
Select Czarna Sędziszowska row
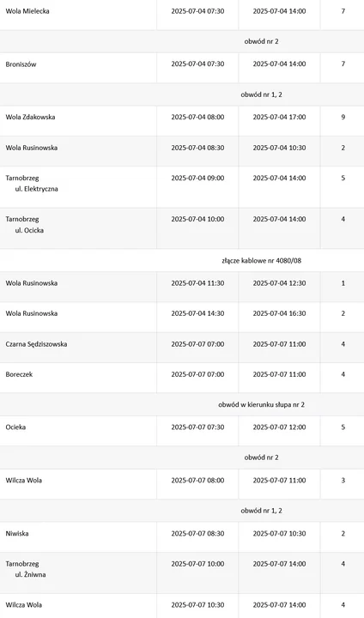click(x=182, y=348)
